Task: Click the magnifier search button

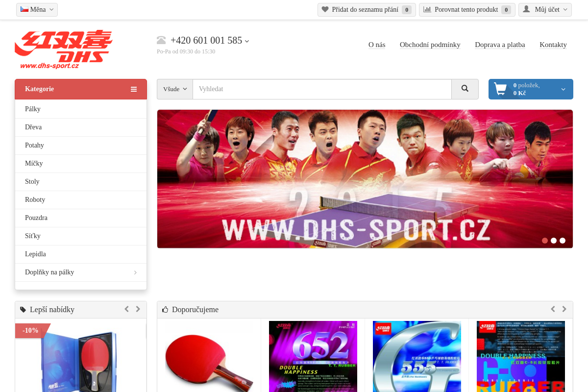Action: click(x=465, y=89)
